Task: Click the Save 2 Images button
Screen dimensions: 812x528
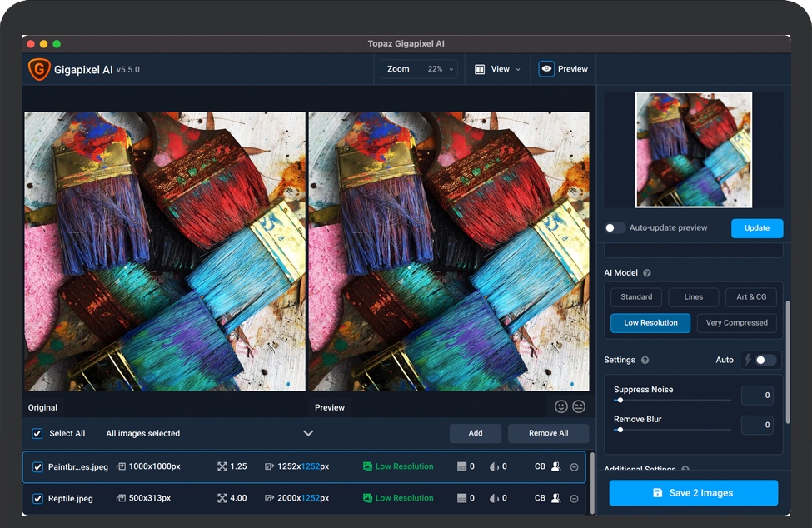Action: (693, 493)
